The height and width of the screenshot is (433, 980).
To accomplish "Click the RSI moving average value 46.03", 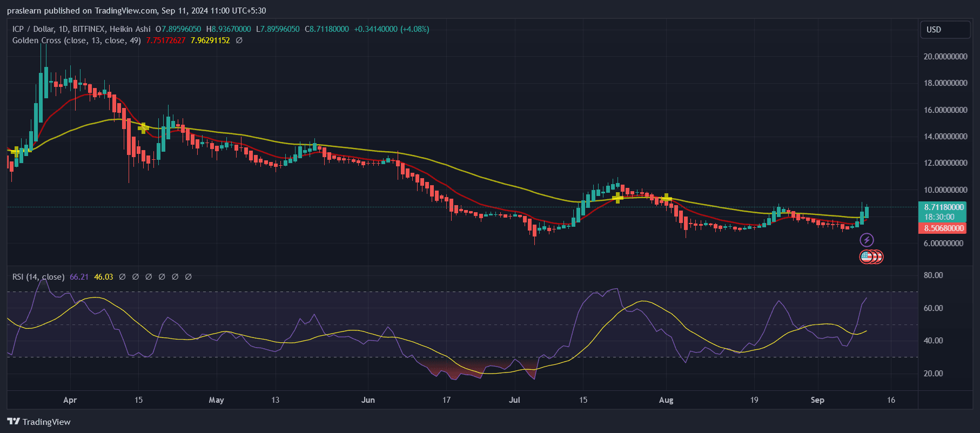I will coord(104,277).
